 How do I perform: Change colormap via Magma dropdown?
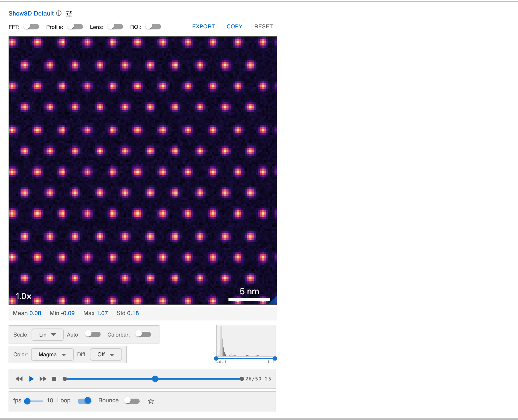coord(52,354)
